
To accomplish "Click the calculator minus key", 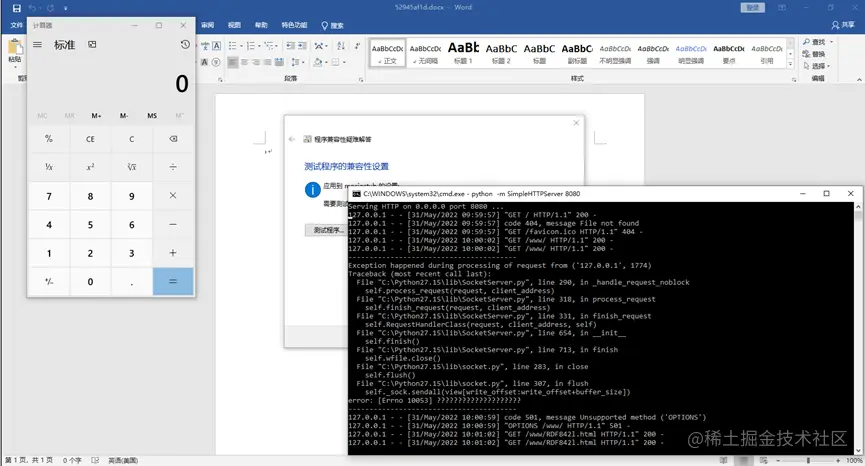I will (x=173, y=224).
